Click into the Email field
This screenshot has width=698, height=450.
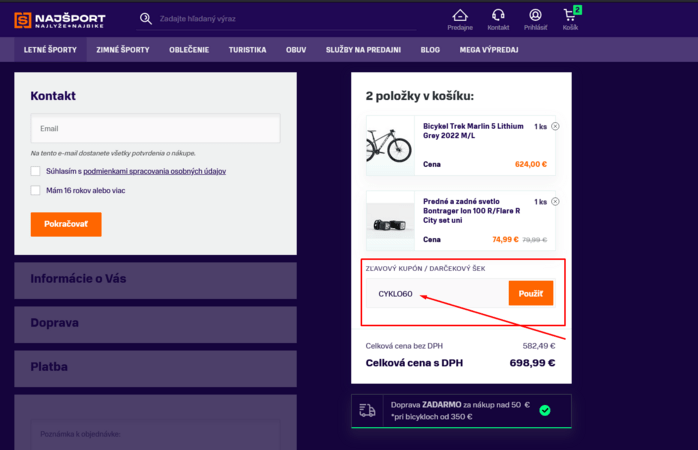tap(155, 128)
